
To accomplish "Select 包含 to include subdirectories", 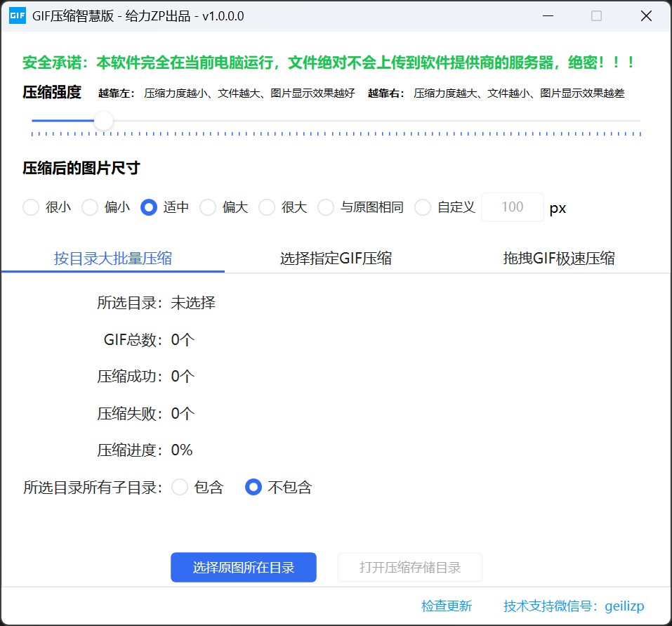I will [180, 487].
